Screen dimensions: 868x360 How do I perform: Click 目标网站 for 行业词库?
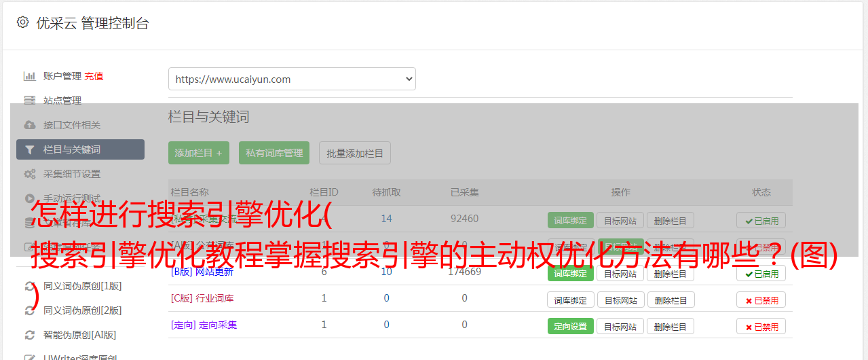point(620,300)
